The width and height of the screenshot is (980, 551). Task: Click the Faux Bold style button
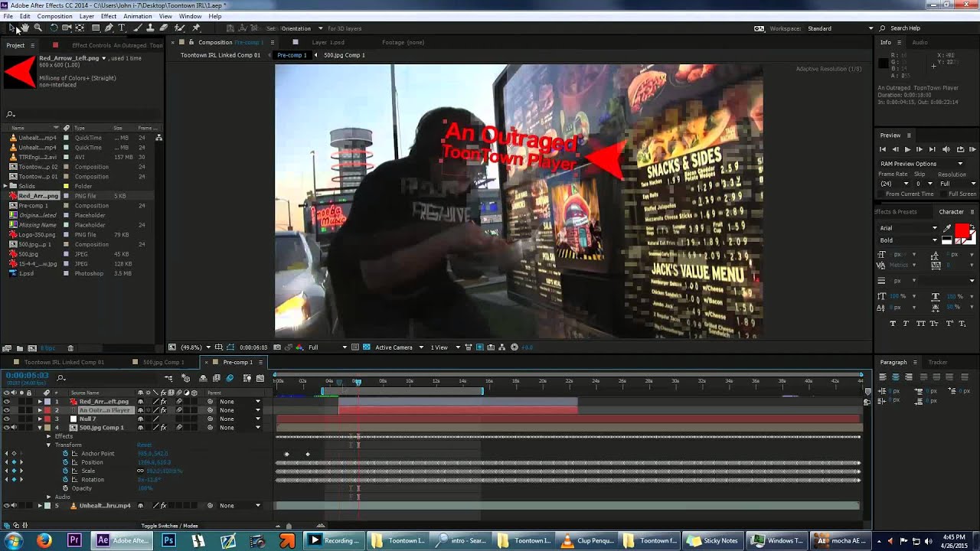point(893,324)
